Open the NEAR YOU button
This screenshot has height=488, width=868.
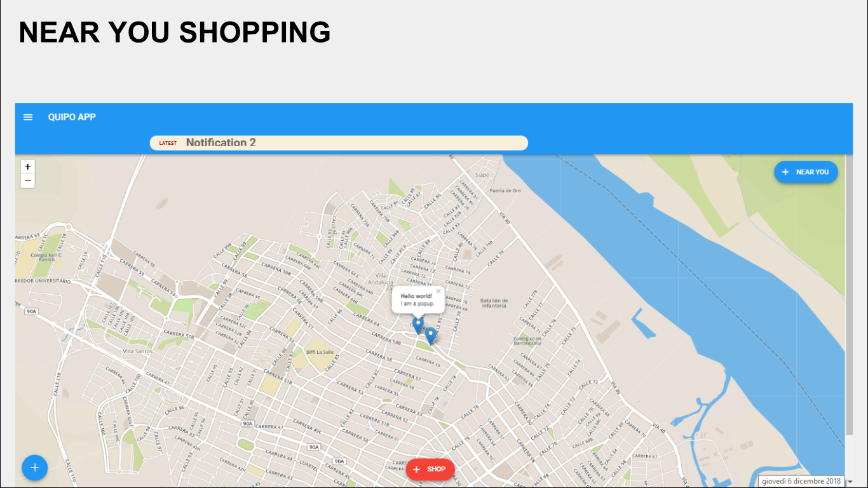(x=806, y=172)
